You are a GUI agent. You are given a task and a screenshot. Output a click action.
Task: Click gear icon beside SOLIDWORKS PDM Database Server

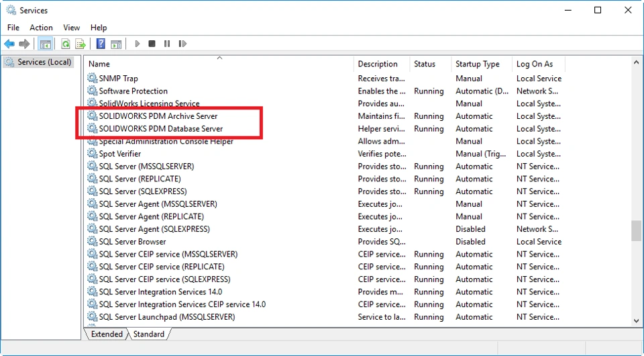(x=93, y=129)
